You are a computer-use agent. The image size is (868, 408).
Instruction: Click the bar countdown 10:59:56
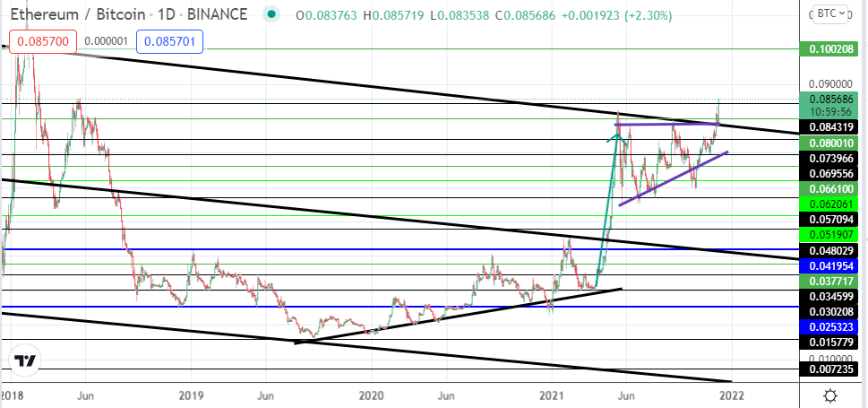pos(829,111)
